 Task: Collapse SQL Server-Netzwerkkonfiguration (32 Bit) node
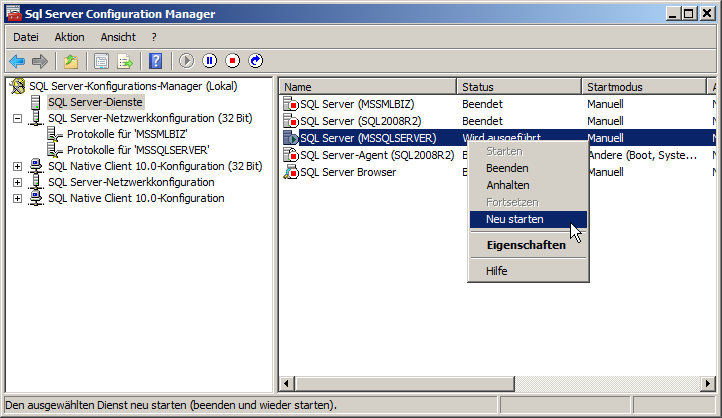coord(17,118)
